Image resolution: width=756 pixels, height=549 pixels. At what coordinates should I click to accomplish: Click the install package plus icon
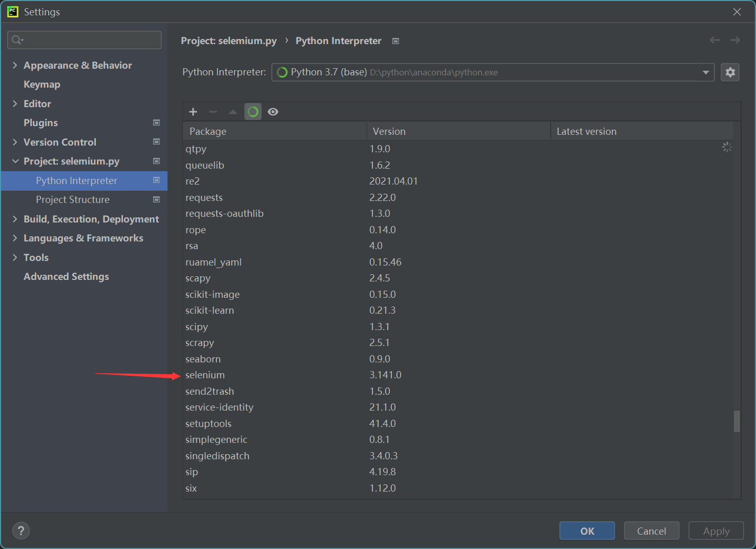[193, 112]
